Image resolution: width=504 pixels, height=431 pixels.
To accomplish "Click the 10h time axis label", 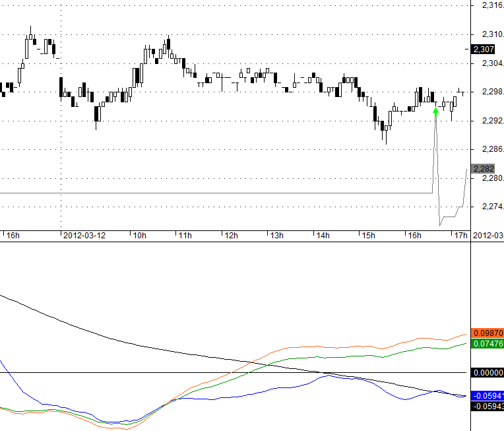I will pyautogui.click(x=139, y=236).
